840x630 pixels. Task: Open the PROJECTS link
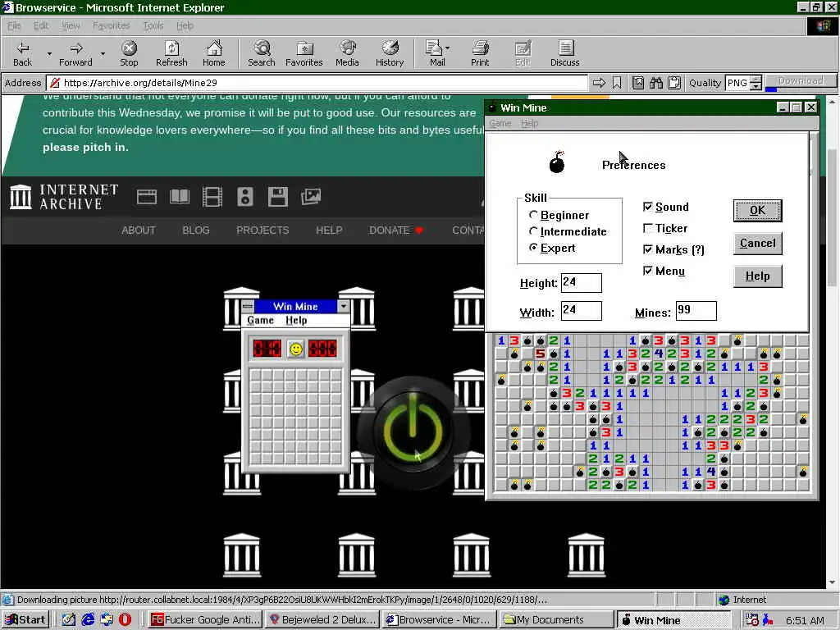tap(262, 231)
